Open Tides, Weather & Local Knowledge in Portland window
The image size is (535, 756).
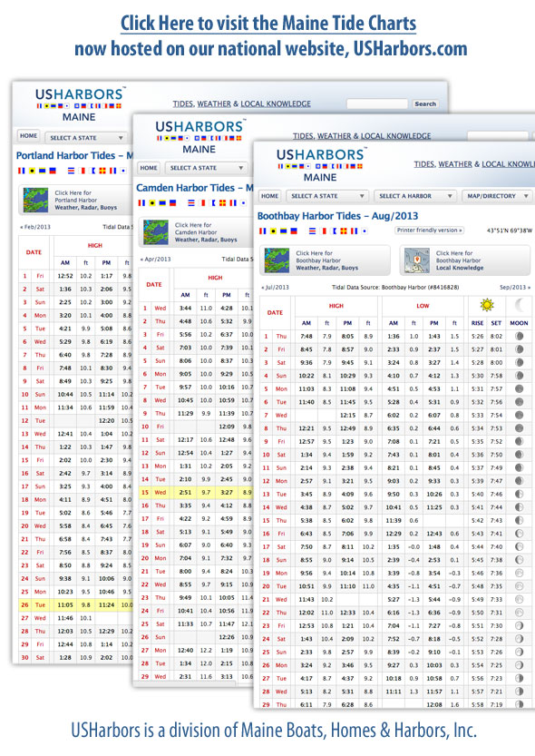pyautogui.click(x=242, y=103)
